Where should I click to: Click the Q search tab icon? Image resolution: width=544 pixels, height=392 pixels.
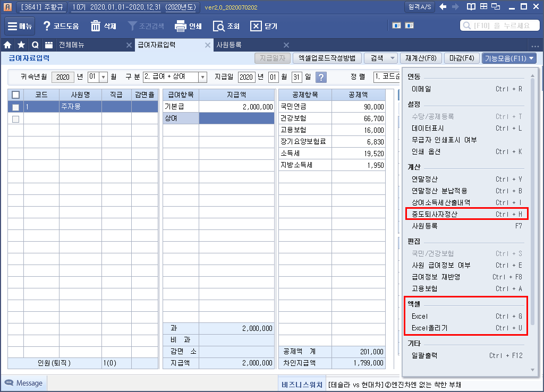[35, 45]
